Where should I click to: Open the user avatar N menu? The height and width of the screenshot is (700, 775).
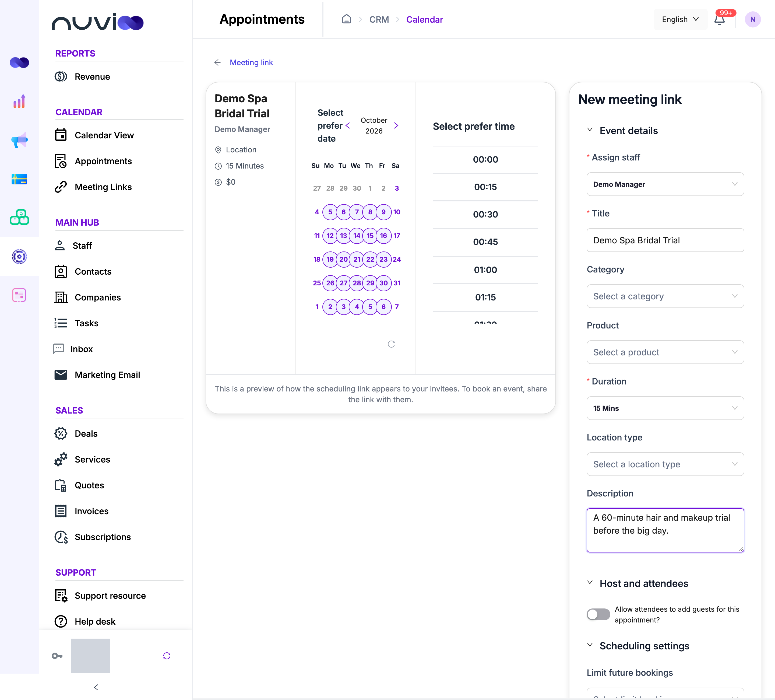[x=752, y=19]
